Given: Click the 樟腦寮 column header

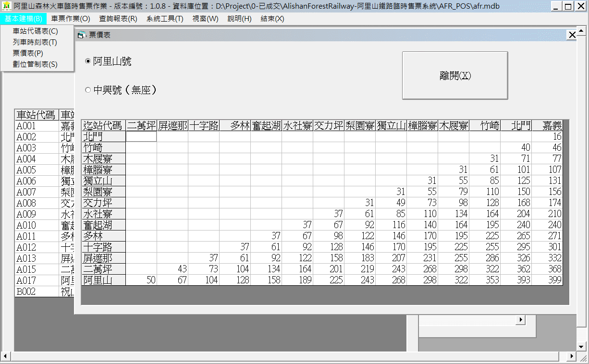Looking at the screenshot, I should point(422,126).
